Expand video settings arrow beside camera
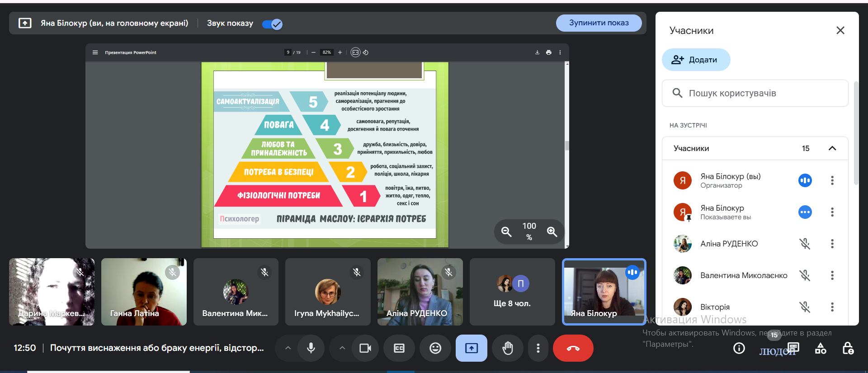 tap(342, 348)
